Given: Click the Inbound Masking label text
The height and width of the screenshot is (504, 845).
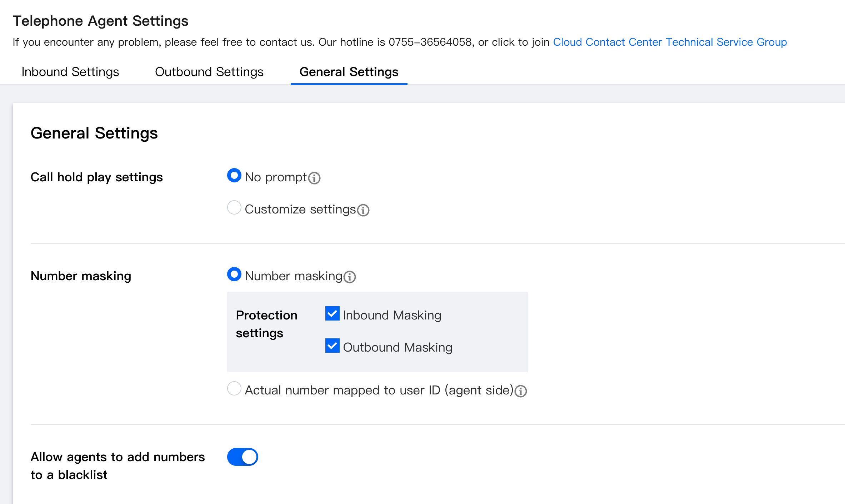Looking at the screenshot, I should [392, 315].
